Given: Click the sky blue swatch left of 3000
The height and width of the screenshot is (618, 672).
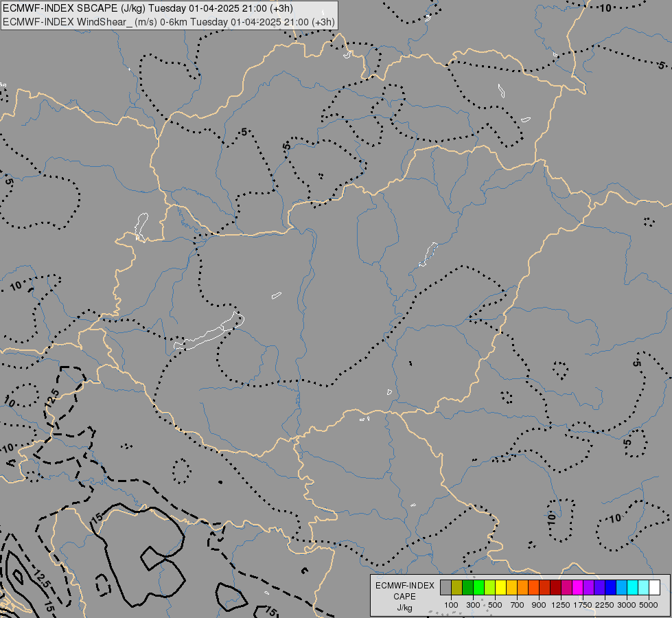Looking at the screenshot, I should [621, 588].
